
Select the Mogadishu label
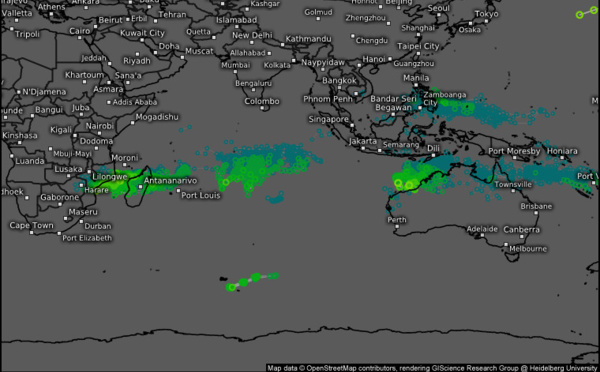(157, 117)
